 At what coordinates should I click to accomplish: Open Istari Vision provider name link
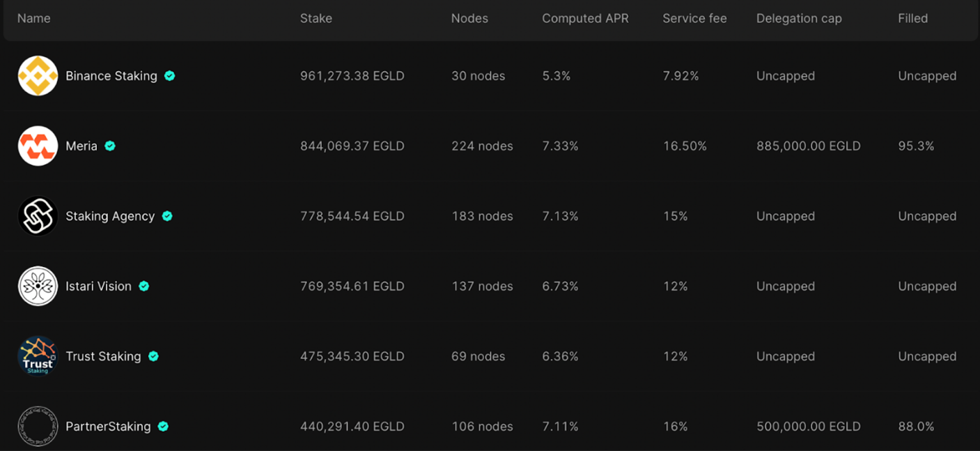tap(98, 286)
